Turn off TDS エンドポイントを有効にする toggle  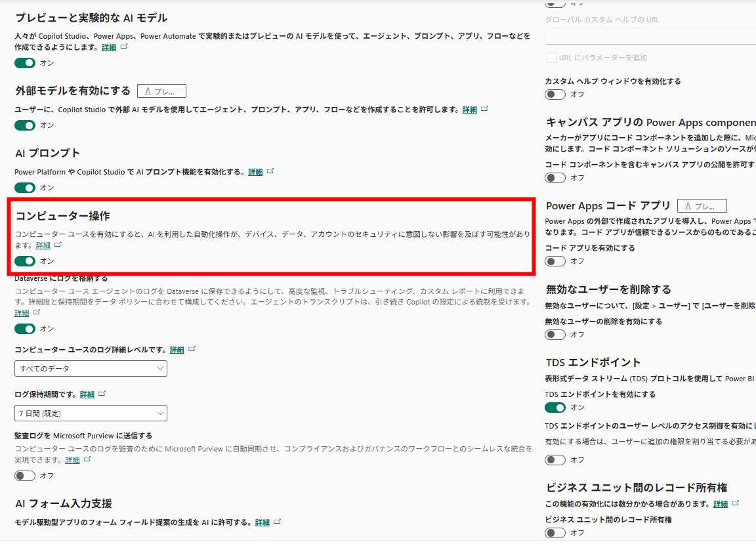click(555, 408)
